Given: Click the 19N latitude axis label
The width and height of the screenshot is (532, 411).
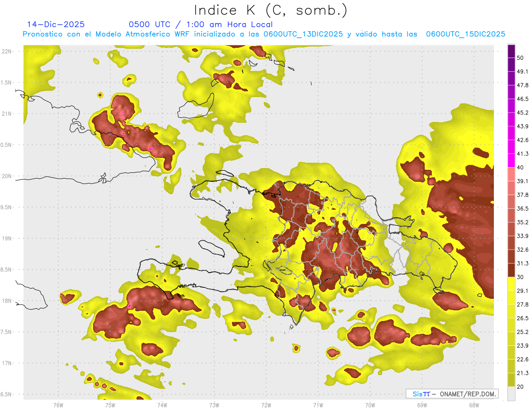Looking at the screenshot, I should [x=7, y=238].
